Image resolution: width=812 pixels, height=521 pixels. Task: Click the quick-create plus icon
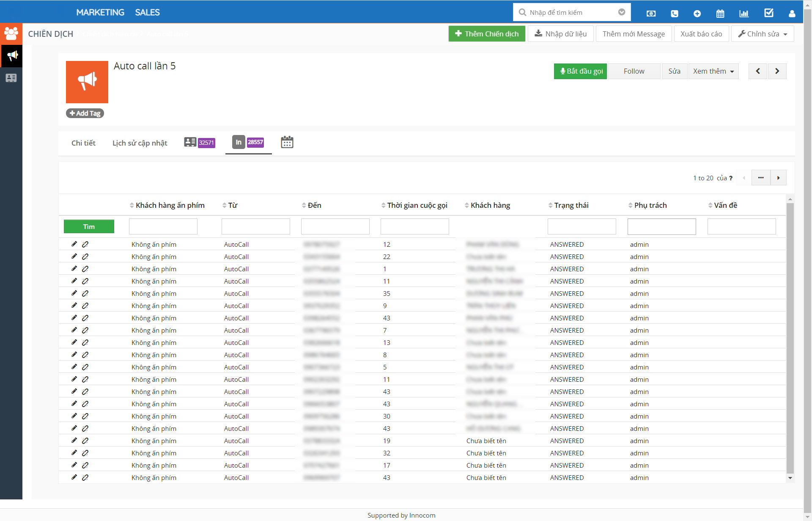point(697,14)
